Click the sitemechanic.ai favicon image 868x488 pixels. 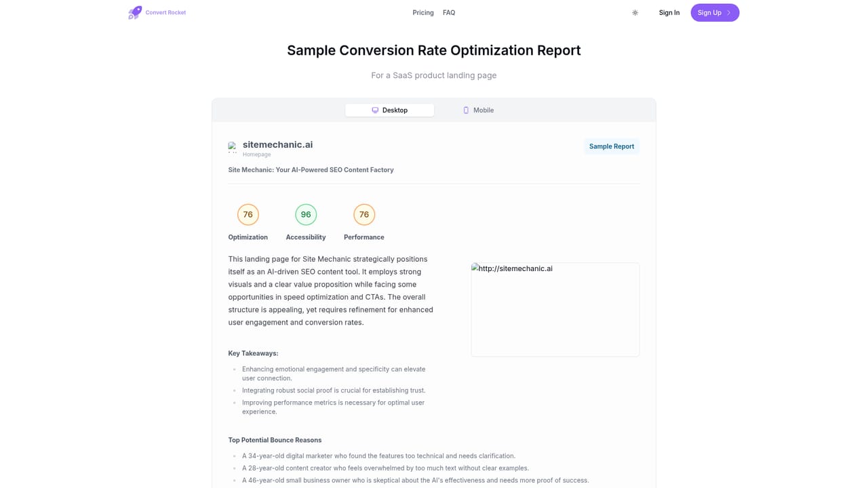(x=233, y=147)
